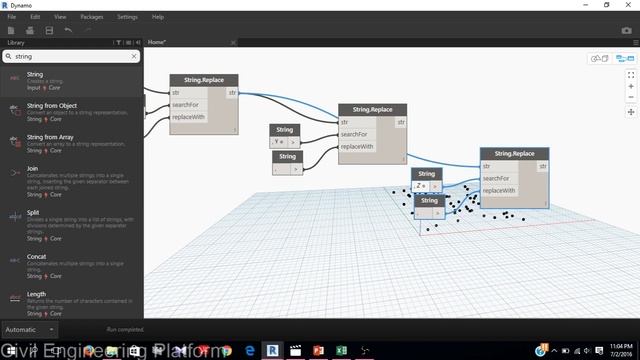Image resolution: width=640 pixels, height=360 pixels.
Task: Click the middle String.Replace node header
Action: point(372,109)
